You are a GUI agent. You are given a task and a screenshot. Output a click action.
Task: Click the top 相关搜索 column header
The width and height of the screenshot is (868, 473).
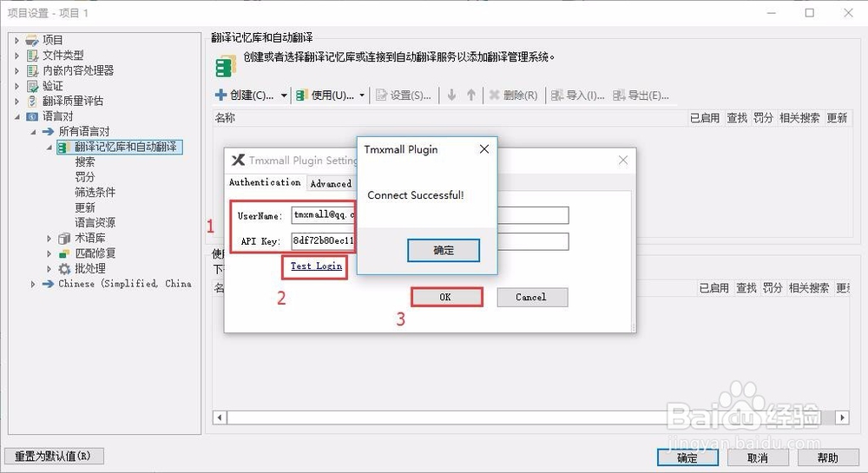pyautogui.click(x=799, y=118)
